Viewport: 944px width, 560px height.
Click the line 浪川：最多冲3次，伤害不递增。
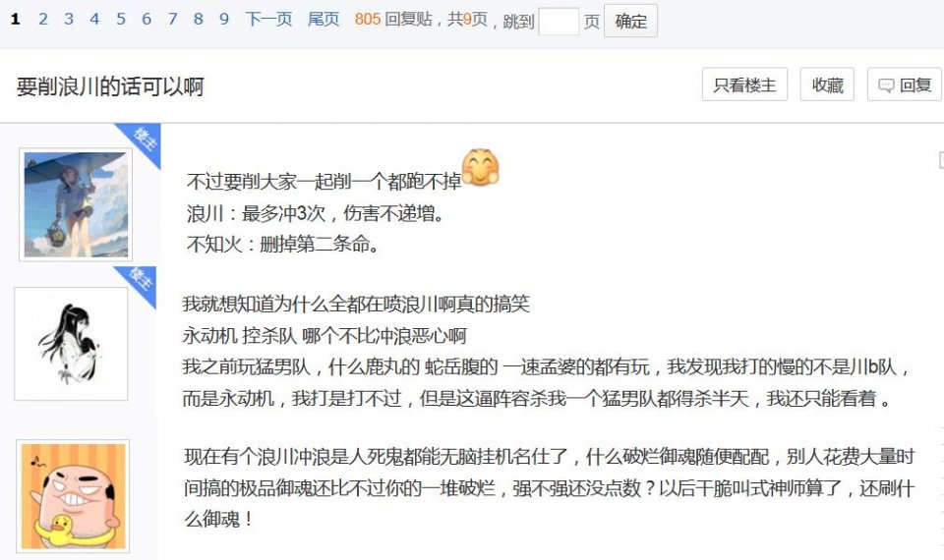coord(316,213)
